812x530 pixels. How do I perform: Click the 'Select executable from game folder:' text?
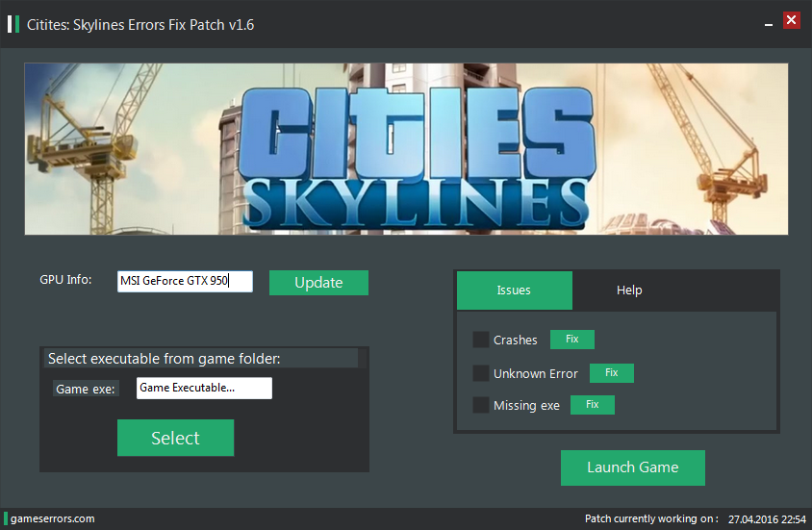point(165,359)
